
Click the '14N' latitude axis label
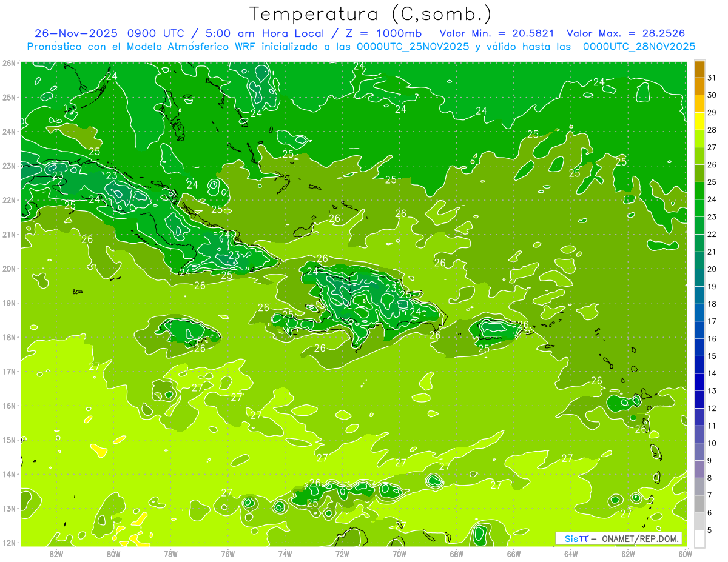8,474
